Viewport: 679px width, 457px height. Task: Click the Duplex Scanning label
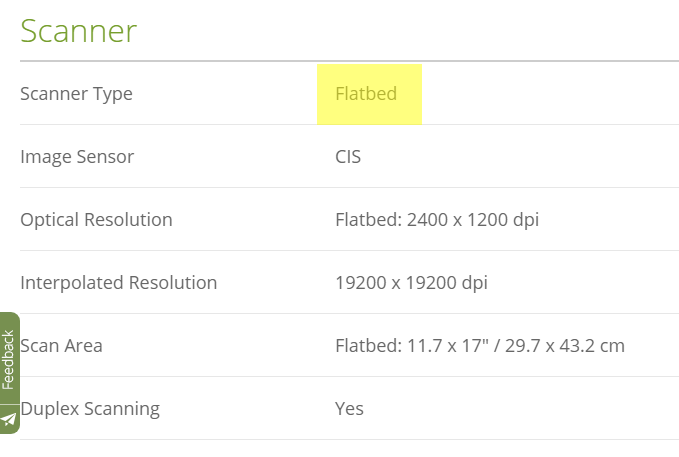pos(90,408)
